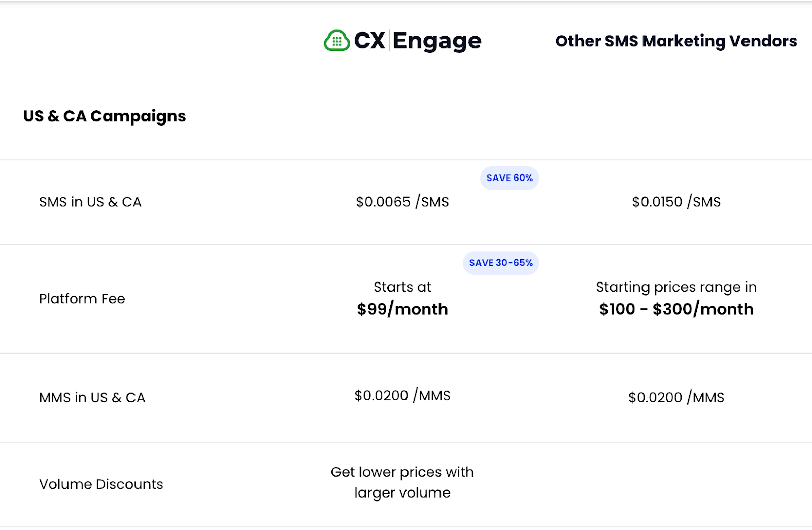Click the CX Engage logo text
The width and height of the screenshot is (812, 530).
click(417, 41)
